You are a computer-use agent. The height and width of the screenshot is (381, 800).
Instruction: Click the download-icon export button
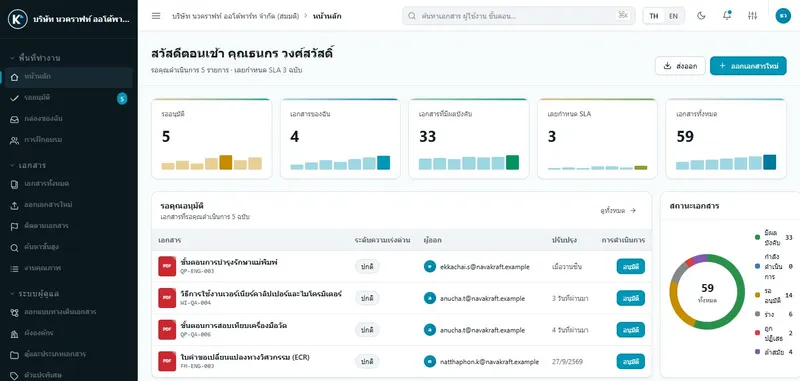680,66
